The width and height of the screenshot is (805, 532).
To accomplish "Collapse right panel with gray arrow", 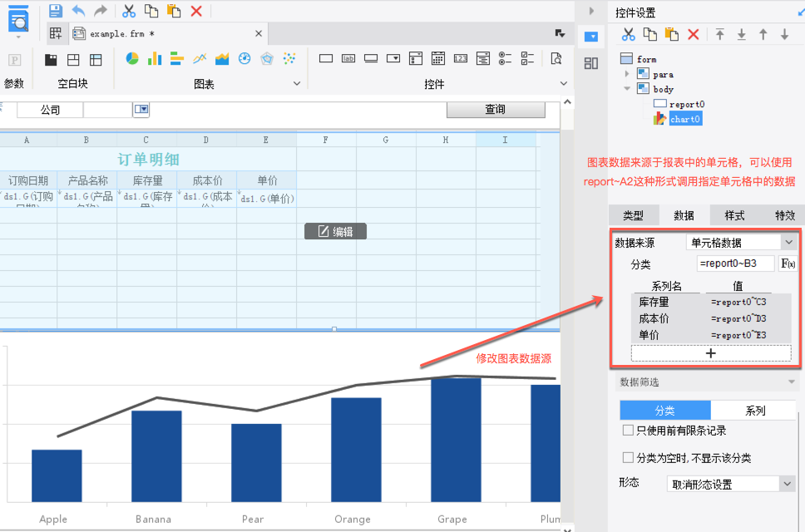I will coord(591,11).
